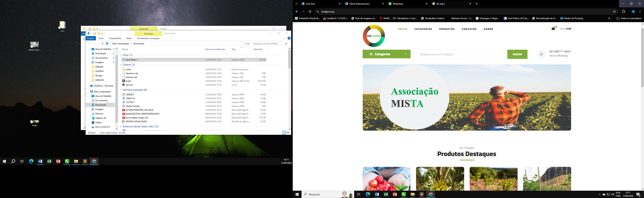The width and height of the screenshot is (644, 198).
Task: View site information icon in address bar
Action: [x=317, y=12]
